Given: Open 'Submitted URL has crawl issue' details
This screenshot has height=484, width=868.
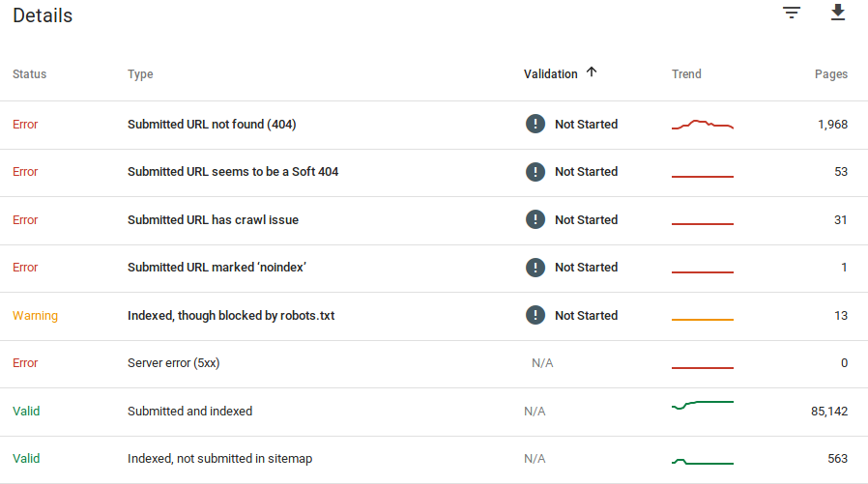Looking at the screenshot, I should pyautogui.click(x=213, y=220).
